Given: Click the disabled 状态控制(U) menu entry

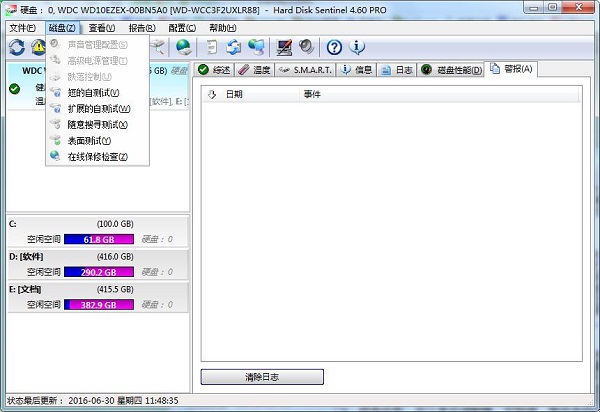Looking at the screenshot, I should (97, 77).
